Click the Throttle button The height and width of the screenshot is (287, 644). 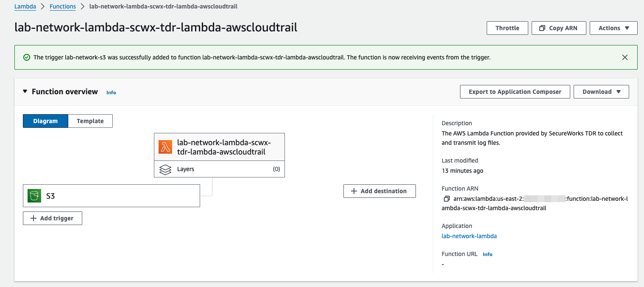click(x=507, y=28)
